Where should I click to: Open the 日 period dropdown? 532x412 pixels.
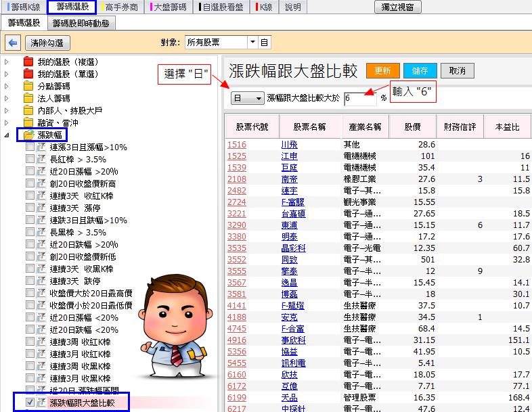coord(247,98)
